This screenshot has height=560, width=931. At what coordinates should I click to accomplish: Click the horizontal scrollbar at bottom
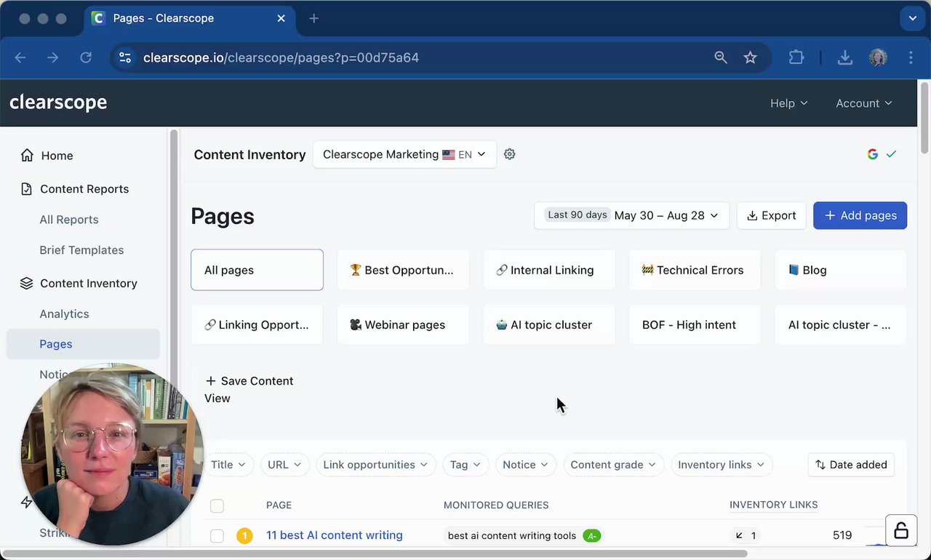375,553
